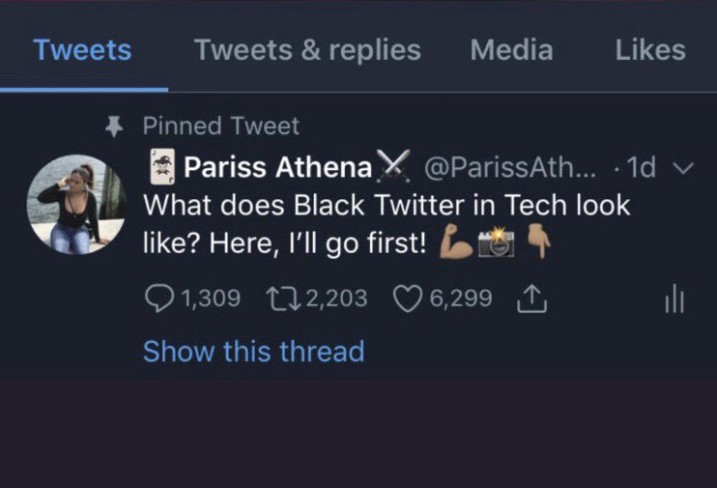The image size is (717, 488).
Task: Click the joker card emoji before the name
Action: [x=161, y=167]
